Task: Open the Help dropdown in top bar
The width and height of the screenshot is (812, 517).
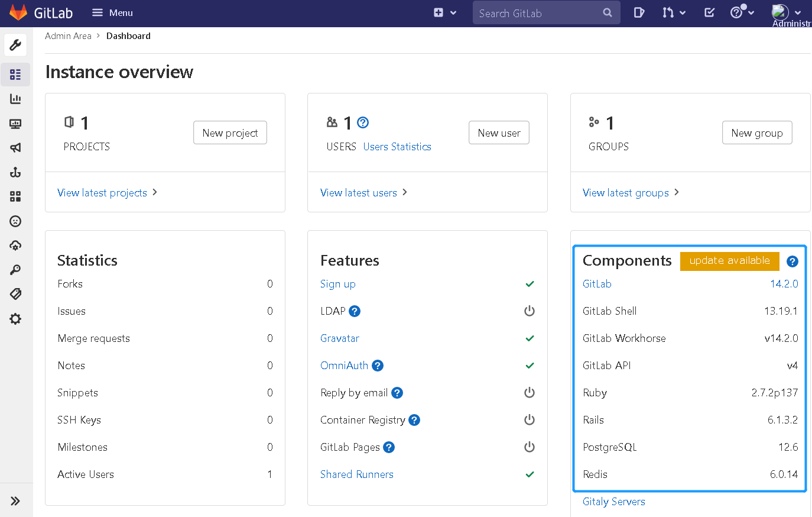Action: pos(742,12)
